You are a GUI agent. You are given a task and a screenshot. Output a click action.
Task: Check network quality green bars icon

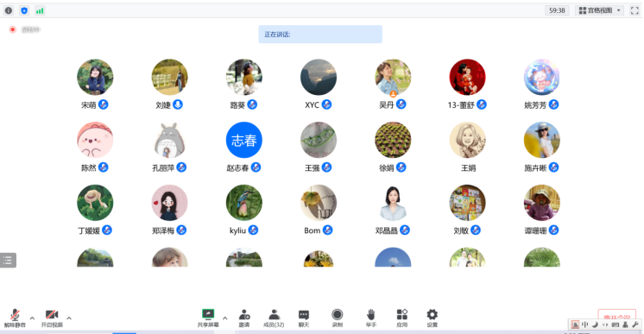click(40, 10)
